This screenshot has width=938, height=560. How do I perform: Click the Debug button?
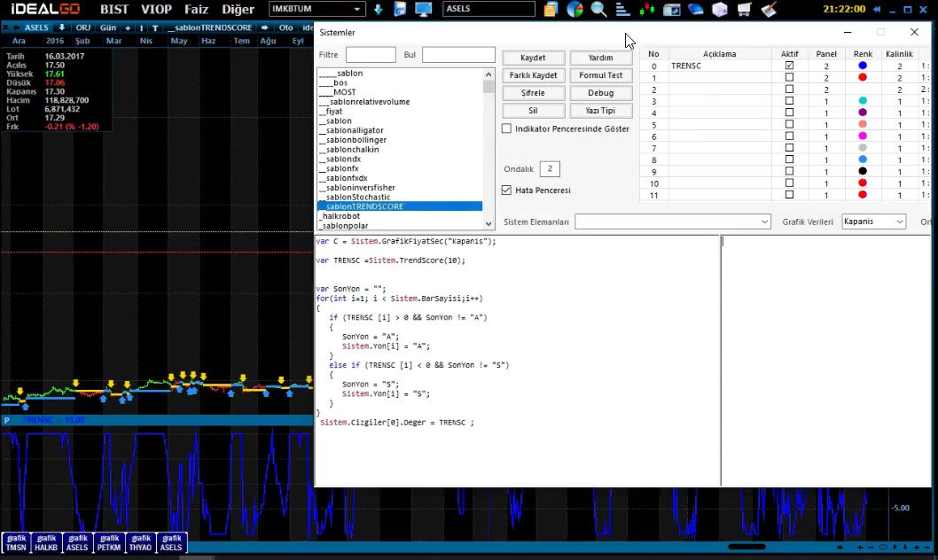[600, 93]
